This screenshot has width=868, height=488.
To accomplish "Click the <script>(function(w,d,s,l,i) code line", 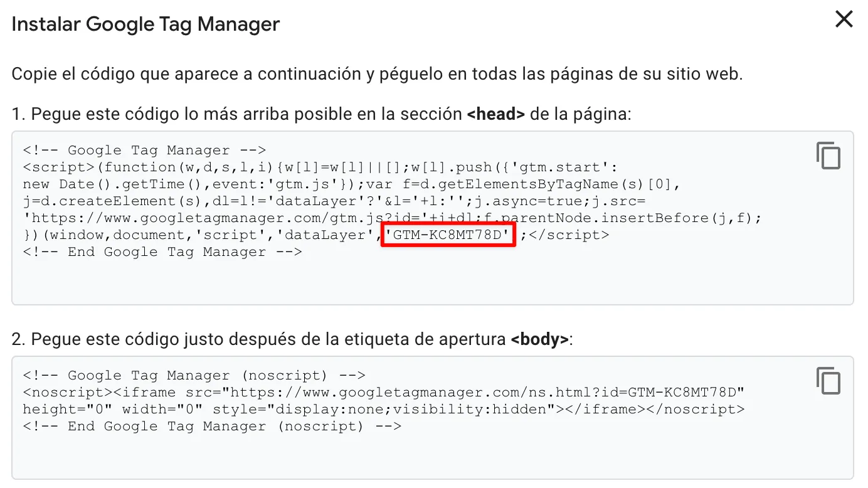I will tap(320, 167).
